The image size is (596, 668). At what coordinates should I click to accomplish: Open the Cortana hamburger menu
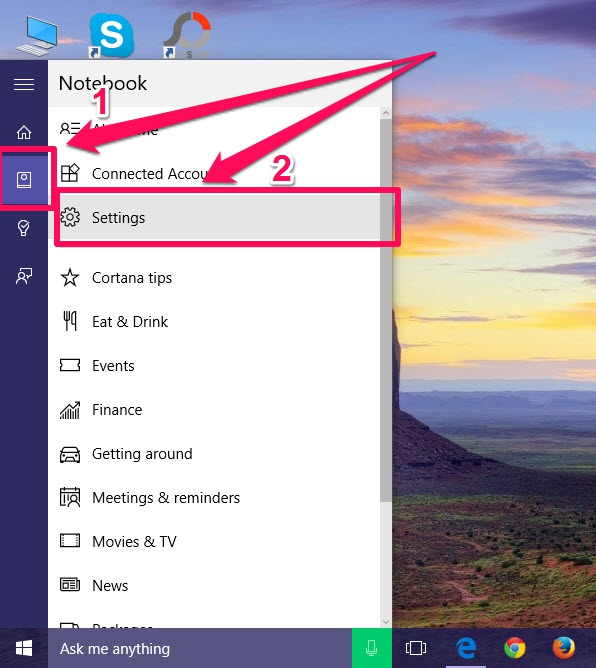pyautogui.click(x=24, y=84)
